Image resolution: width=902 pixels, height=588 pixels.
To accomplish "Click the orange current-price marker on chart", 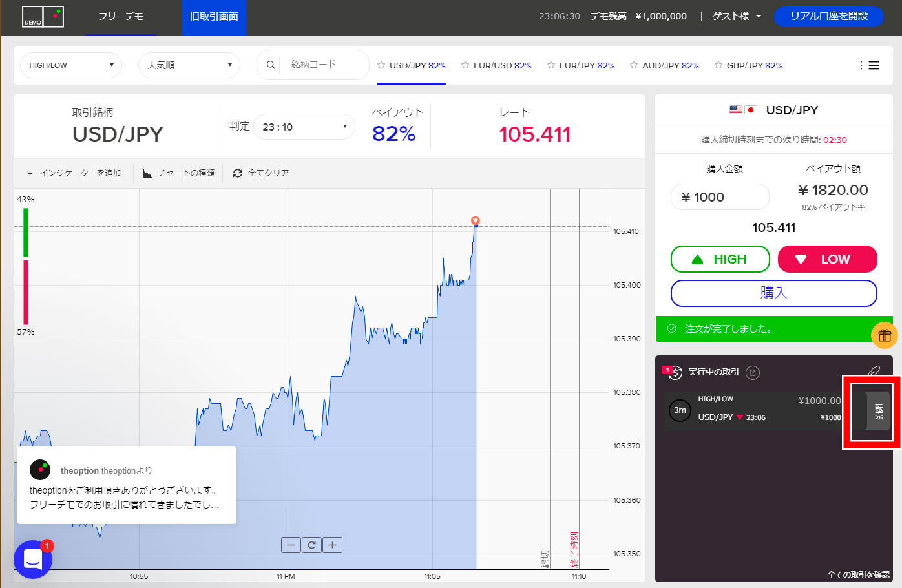I will coord(476,221).
